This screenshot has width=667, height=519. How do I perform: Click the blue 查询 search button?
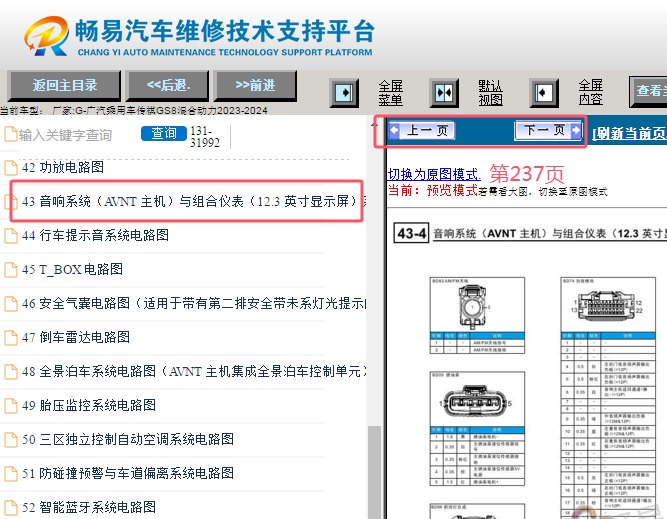(164, 134)
